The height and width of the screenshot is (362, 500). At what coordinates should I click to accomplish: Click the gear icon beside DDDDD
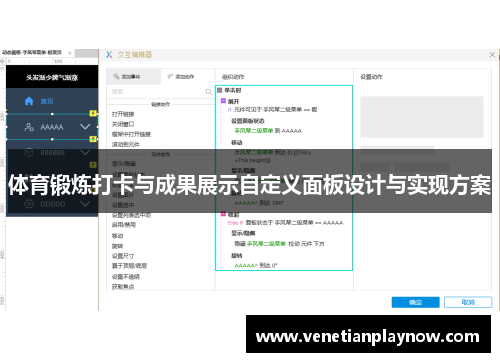point(29,204)
